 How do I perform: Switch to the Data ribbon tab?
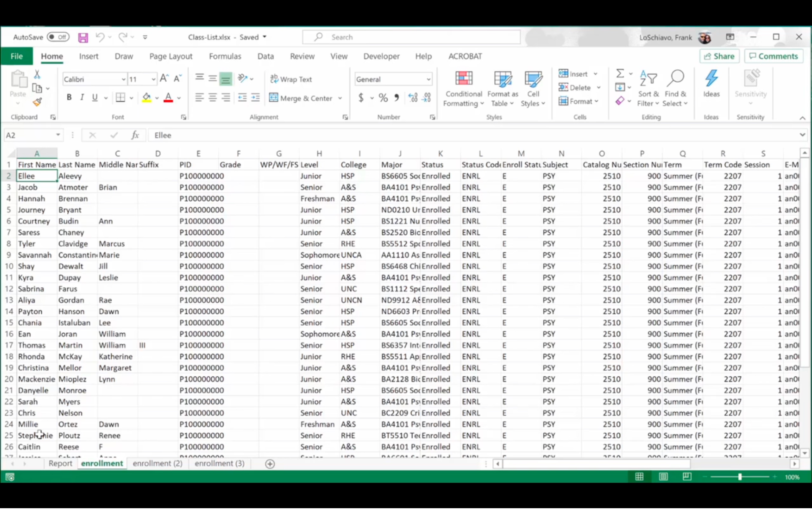point(266,56)
